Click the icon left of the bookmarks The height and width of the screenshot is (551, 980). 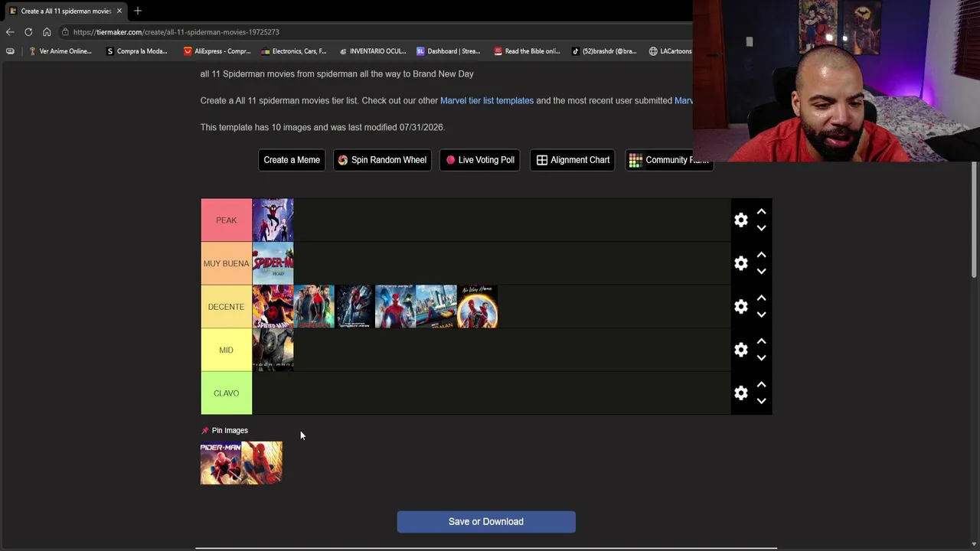pos(10,51)
